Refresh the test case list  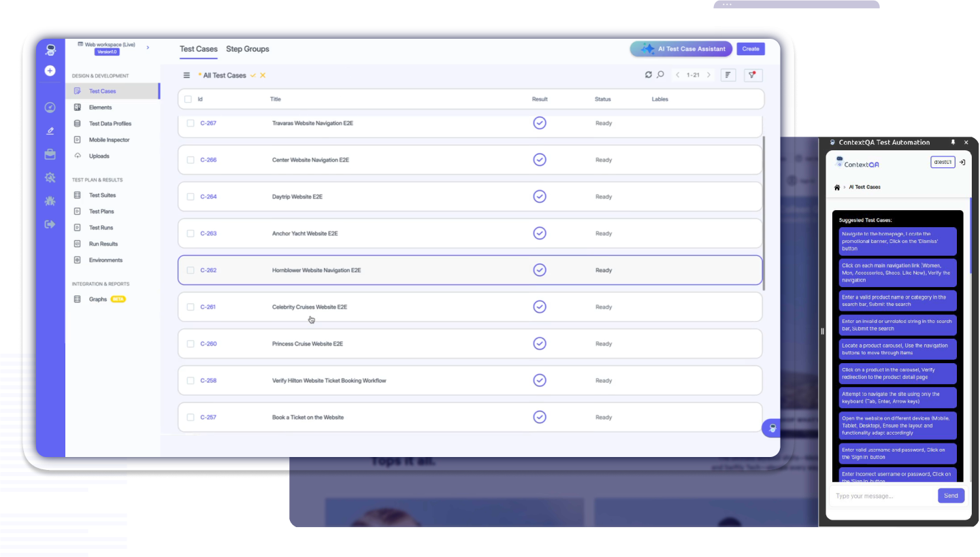pyautogui.click(x=649, y=75)
